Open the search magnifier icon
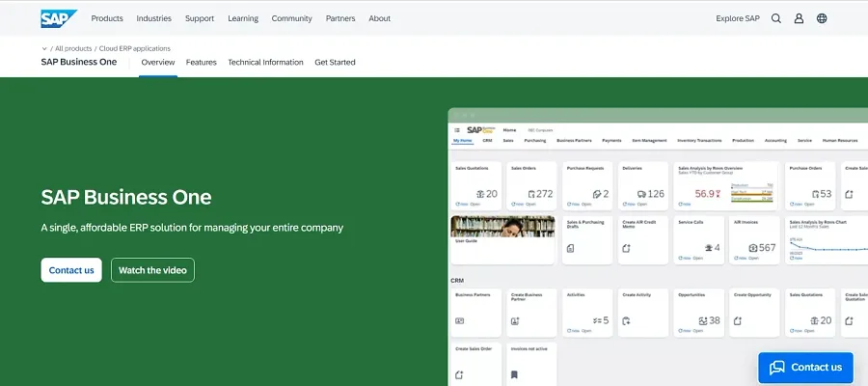868x386 pixels. tap(776, 18)
